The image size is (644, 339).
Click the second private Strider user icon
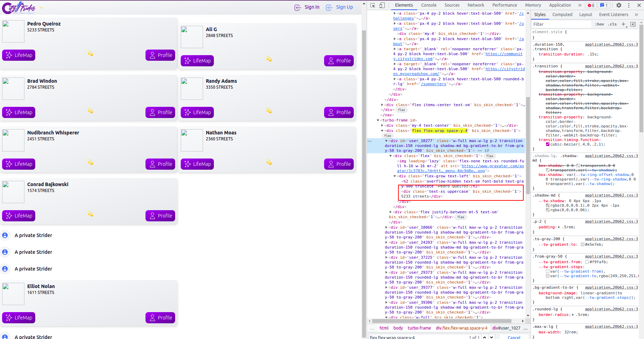click(5, 252)
